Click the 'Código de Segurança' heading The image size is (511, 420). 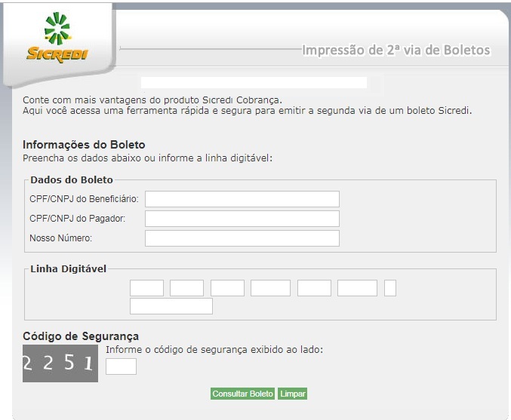point(81,336)
